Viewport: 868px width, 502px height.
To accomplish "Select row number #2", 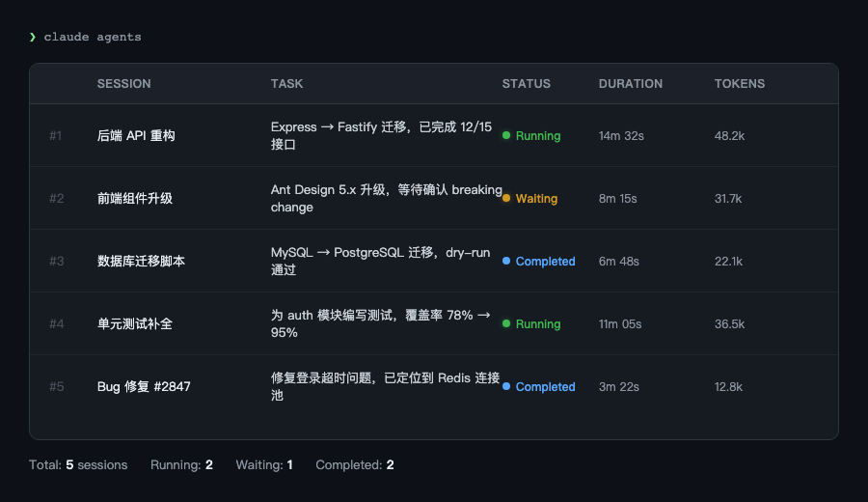I will [57, 198].
